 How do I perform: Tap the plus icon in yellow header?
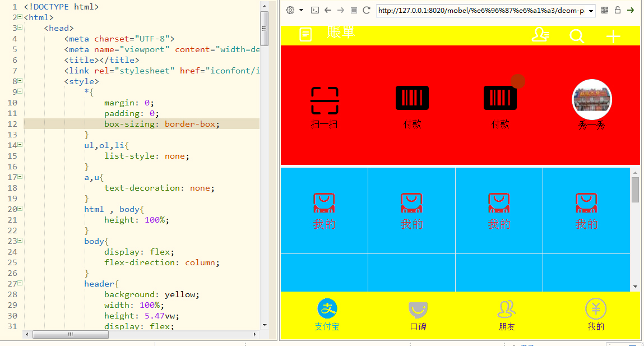coord(614,37)
